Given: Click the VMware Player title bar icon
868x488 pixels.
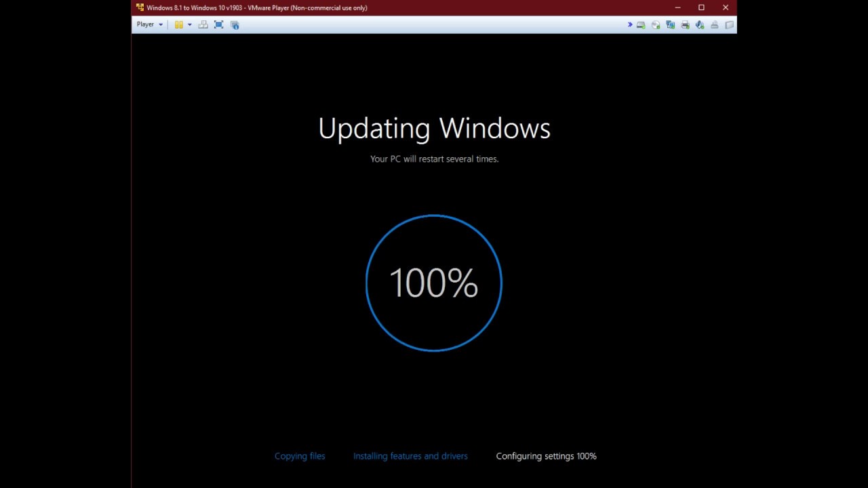Looking at the screenshot, I should (x=140, y=7).
